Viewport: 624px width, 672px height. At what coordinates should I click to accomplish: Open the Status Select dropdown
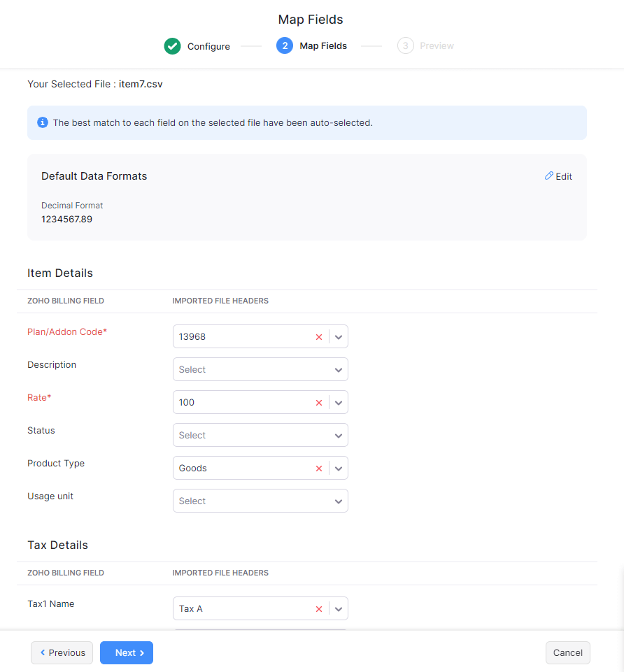click(260, 435)
